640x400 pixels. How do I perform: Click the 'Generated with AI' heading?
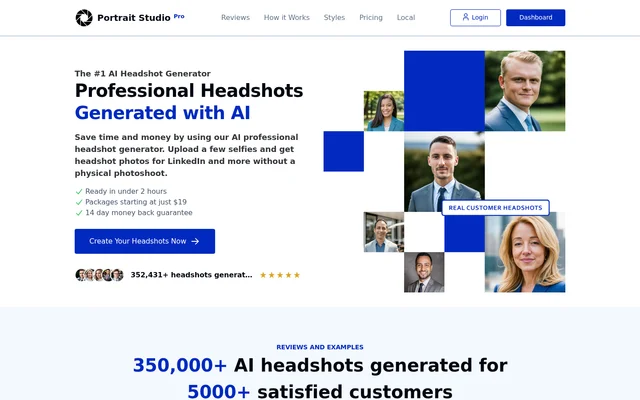click(162, 113)
